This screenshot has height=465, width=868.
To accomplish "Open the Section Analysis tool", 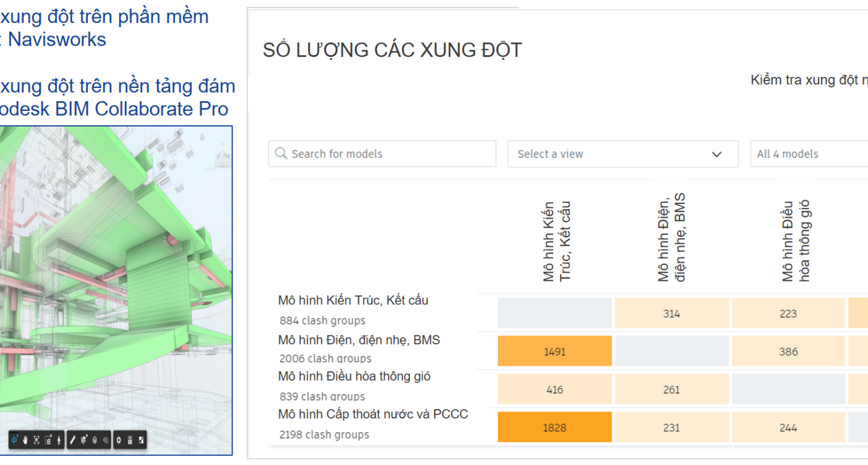I will pyautogui.click(x=83, y=440).
